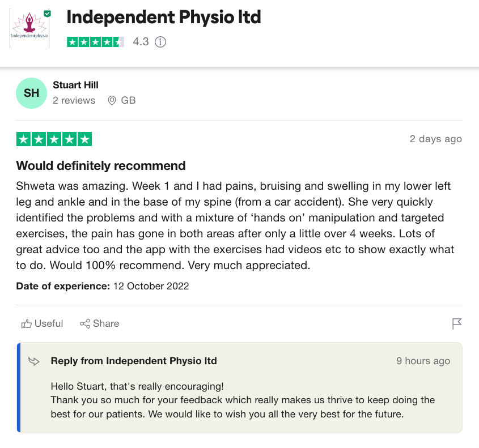
Task: Click the 2 days ago timestamp
Action: pos(435,139)
